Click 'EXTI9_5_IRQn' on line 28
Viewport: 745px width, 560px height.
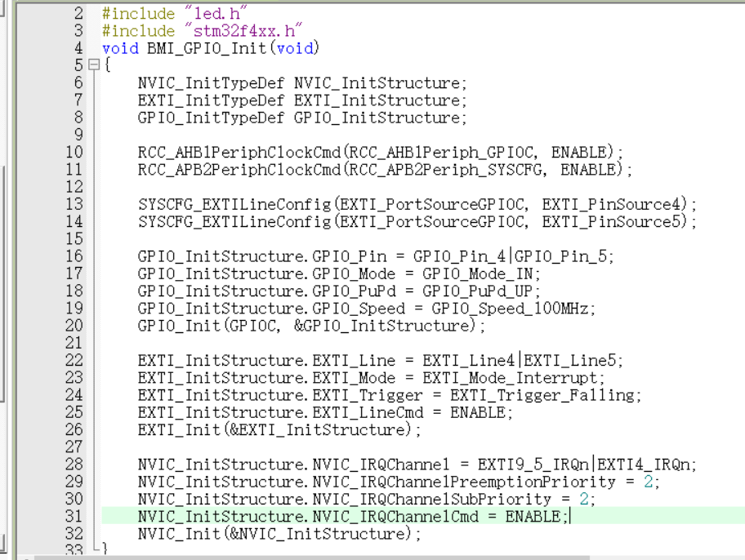point(533,464)
